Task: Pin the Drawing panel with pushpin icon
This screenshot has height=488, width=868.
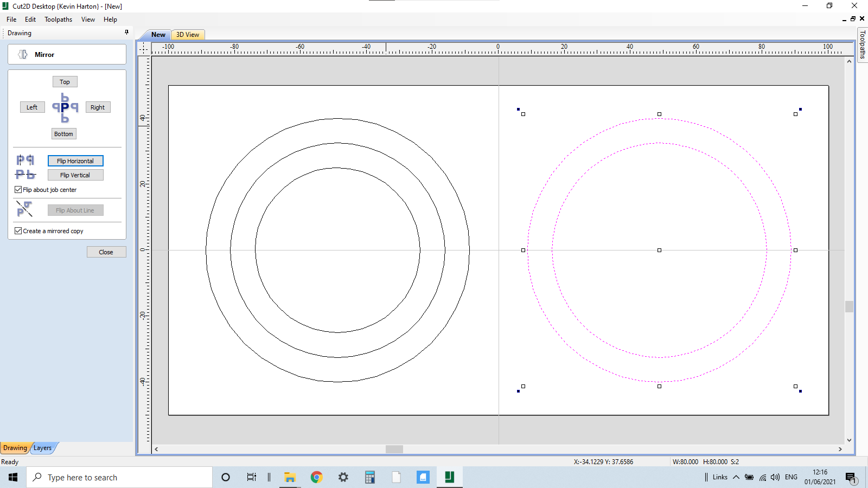Action: (x=127, y=33)
